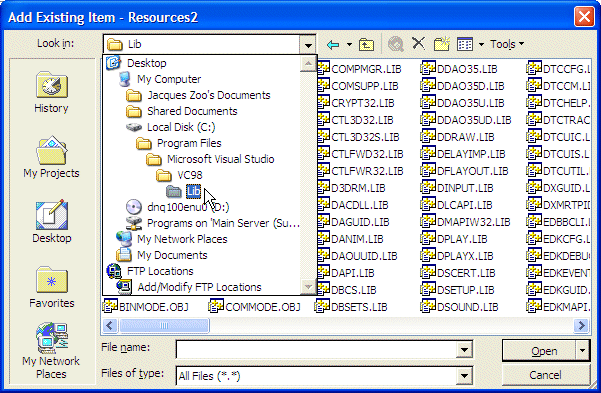Screen dimensions: 601x393
Task: Go up one folder level
Action: click(x=366, y=44)
